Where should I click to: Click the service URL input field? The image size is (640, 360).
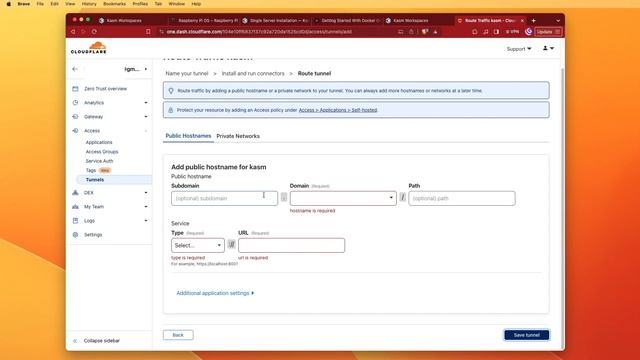pyautogui.click(x=291, y=245)
